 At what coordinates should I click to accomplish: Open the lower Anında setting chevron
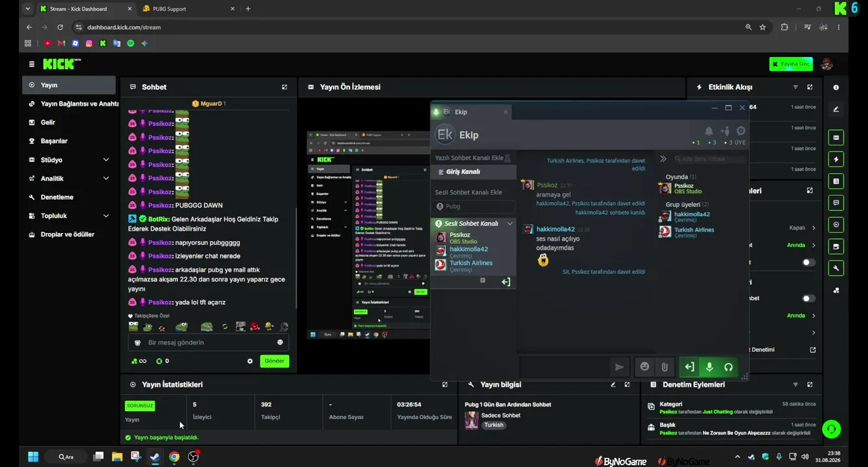(814, 316)
